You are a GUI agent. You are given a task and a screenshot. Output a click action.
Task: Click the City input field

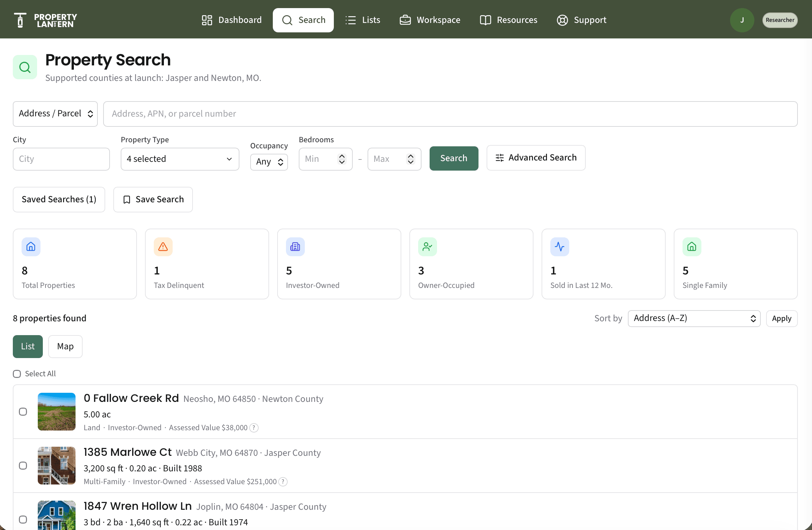pyautogui.click(x=61, y=159)
